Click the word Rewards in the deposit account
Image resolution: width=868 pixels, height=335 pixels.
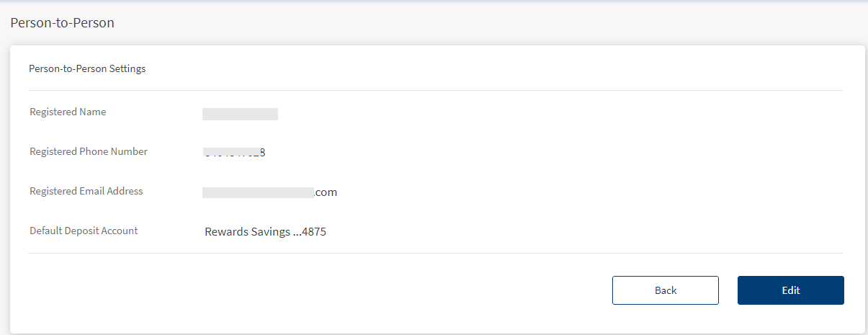point(225,232)
